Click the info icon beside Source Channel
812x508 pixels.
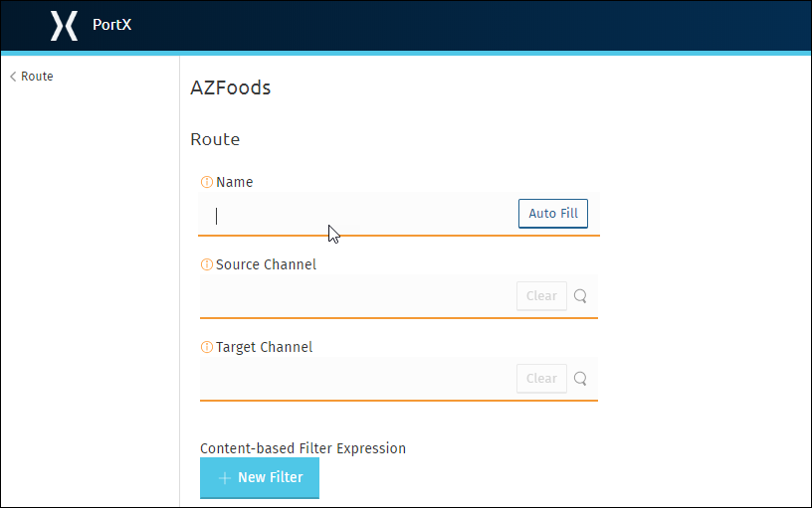[x=207, y=264]
